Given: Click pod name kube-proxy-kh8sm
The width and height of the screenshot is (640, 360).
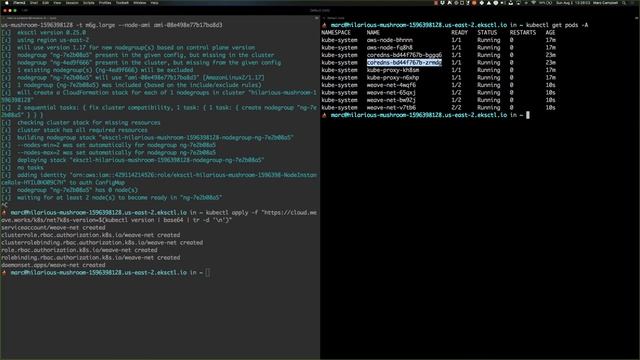Looking at the screenshot, I should (x=393, y=70).
